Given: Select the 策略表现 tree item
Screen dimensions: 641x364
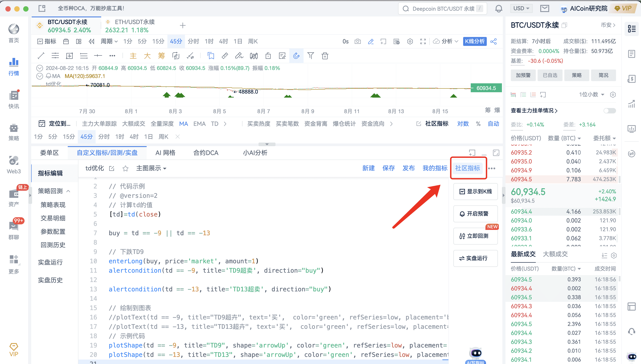Looking at the screenshot, I should (53, 205).
